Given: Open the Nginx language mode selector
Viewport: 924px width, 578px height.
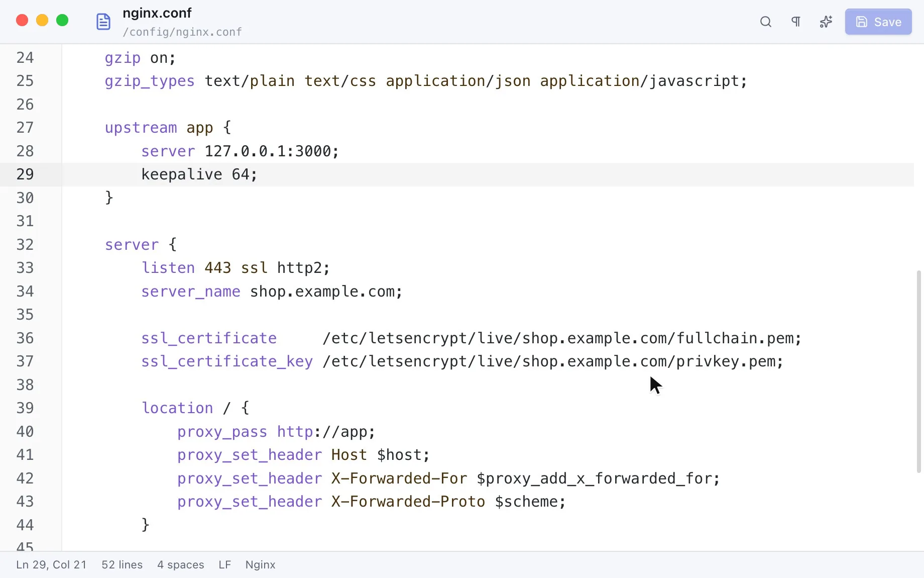Looking at the screenshot, I should (x=261, y=565).
